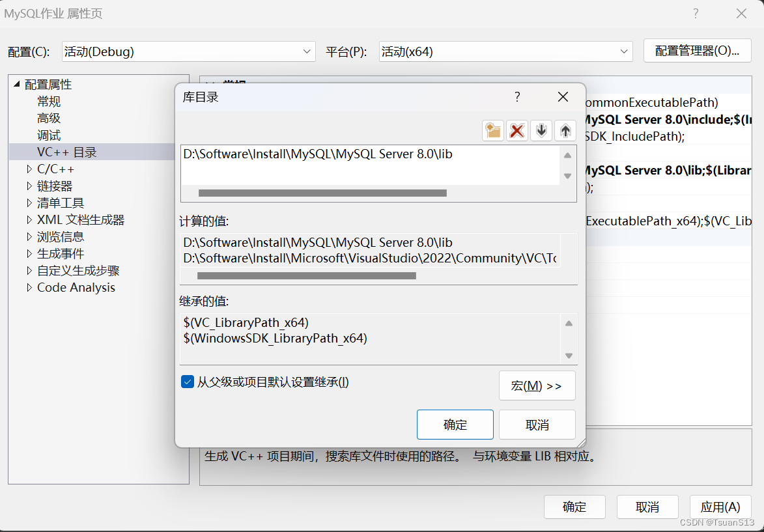This screenshot has width=764, height=532.
Task: Select VC++ 目录 in the tree
Action: [66, 152]
